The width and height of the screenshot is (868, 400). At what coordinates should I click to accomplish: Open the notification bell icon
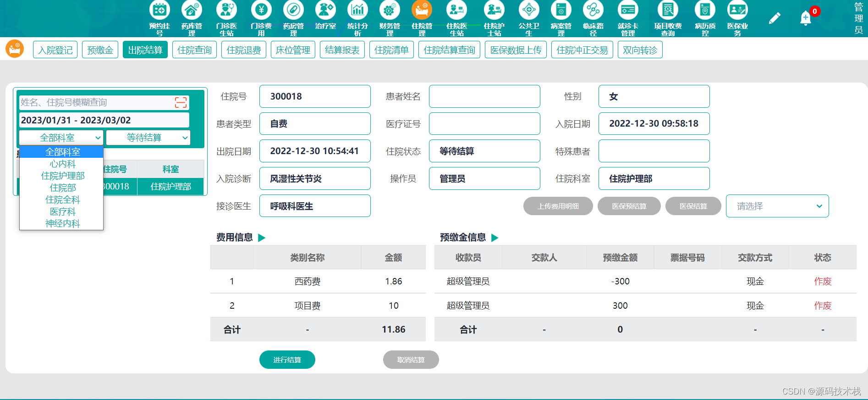click(806, 18)
